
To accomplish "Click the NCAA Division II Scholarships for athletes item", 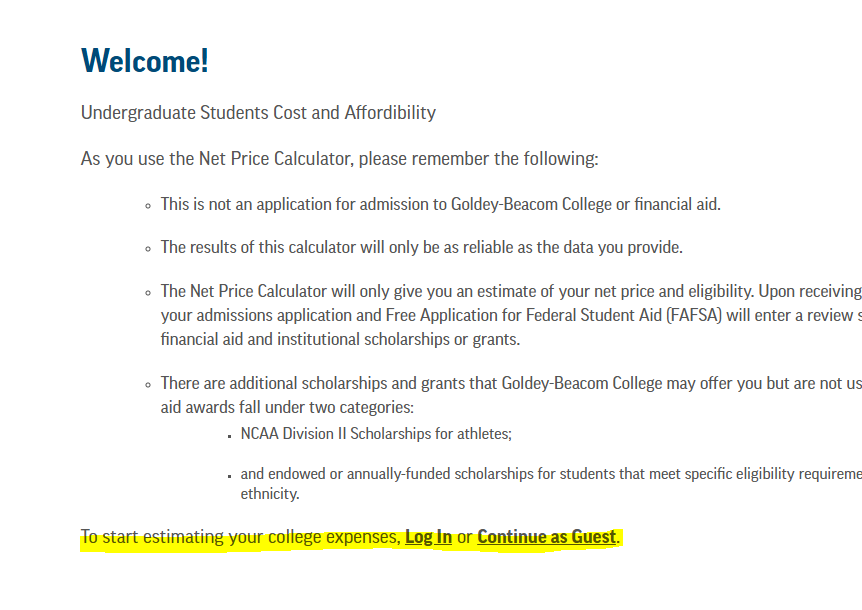I will [376, 434].
